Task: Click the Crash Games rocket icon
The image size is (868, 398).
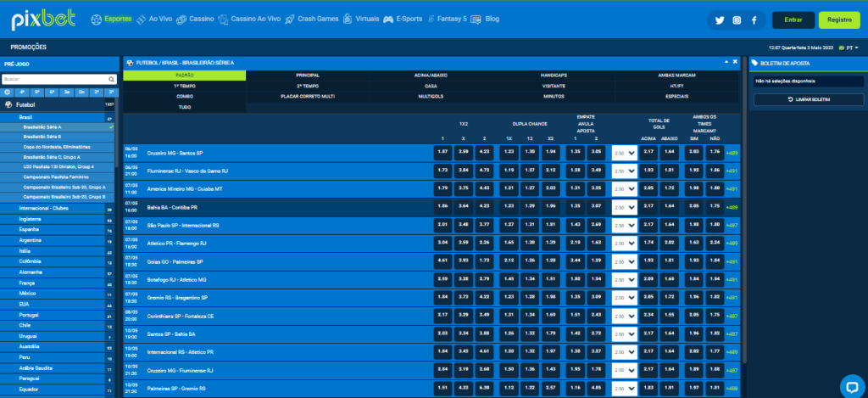Action: click(x=290, y=20)
